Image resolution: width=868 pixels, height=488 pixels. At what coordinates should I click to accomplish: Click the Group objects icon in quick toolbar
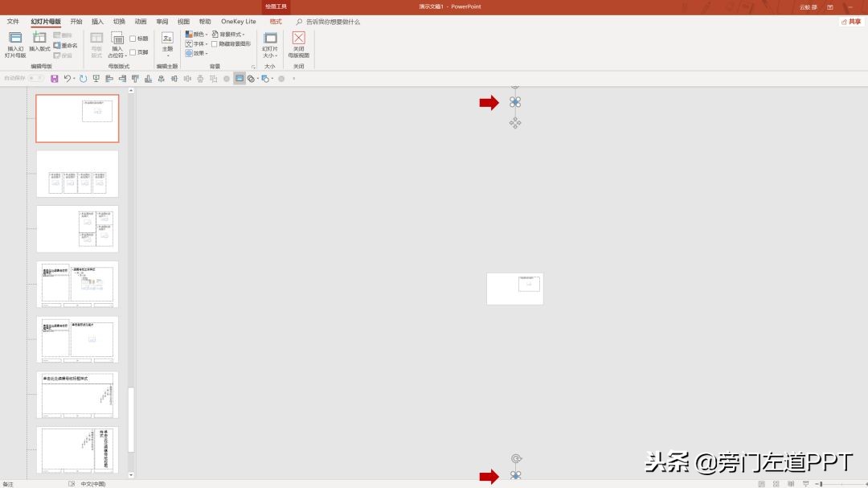[x=214, y=79]
